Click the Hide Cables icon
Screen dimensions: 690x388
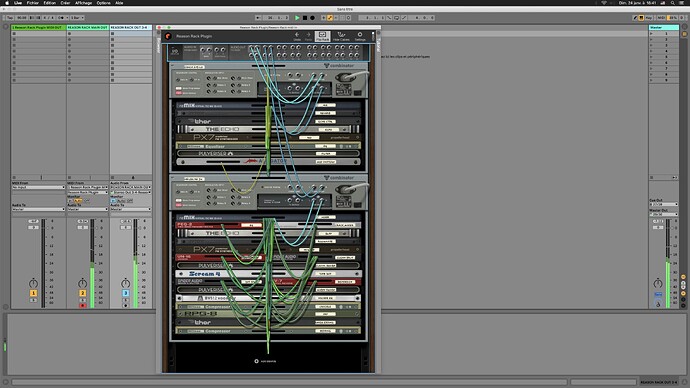pyautogui.click(x=341, y=36)
